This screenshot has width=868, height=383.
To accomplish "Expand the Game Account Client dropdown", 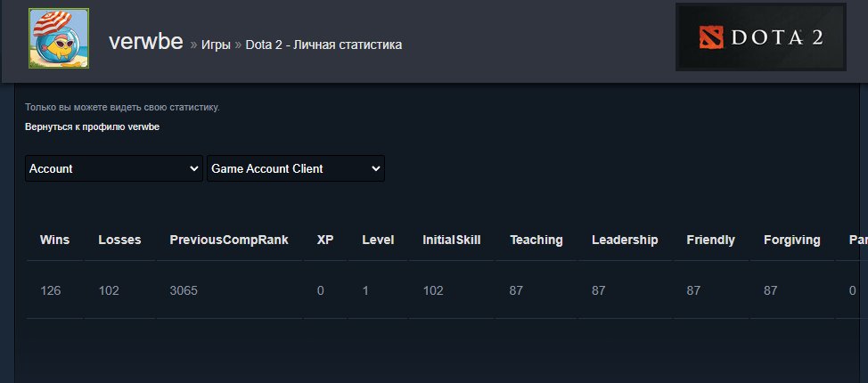I will (x=296, y=168).
